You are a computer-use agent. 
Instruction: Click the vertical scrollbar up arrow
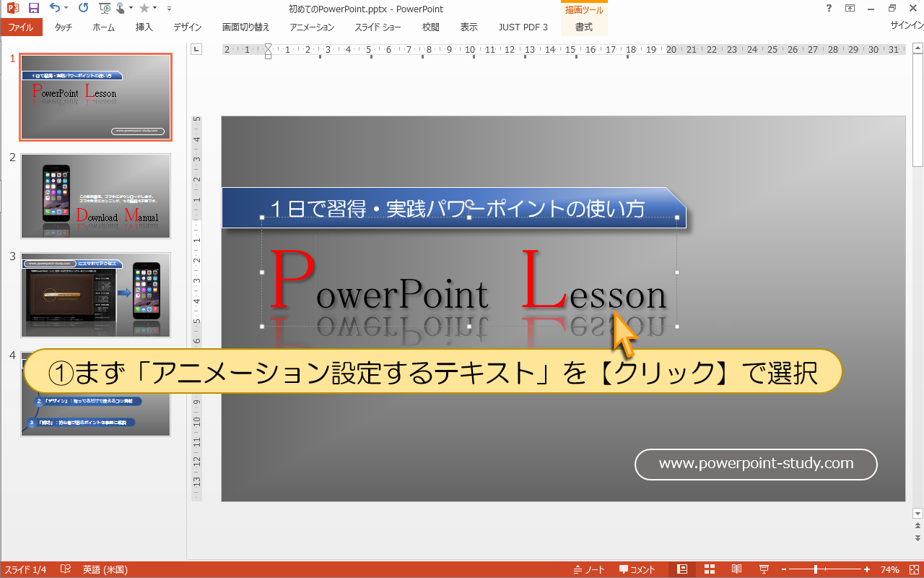click(x=918, y=49)
